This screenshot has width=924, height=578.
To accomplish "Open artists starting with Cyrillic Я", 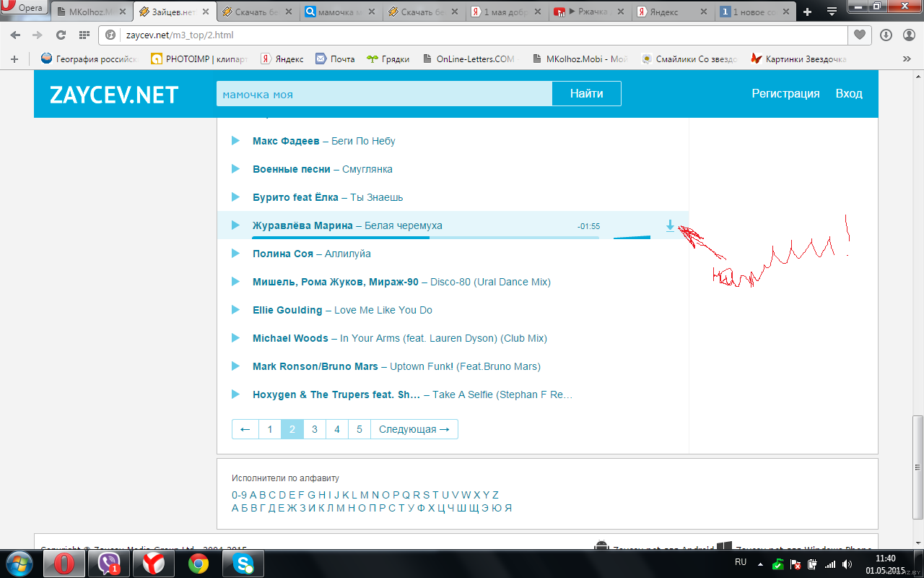I will point(508,508).
